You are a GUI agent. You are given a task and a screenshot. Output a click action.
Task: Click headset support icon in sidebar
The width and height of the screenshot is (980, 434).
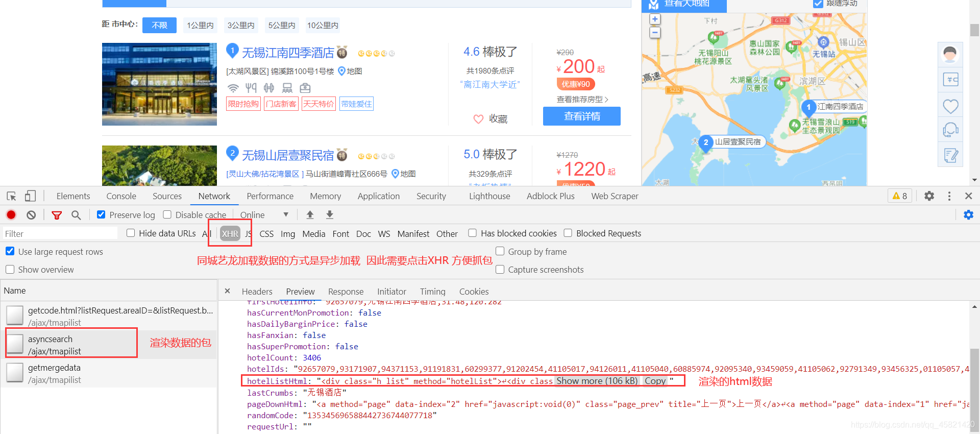click(950, 130)
